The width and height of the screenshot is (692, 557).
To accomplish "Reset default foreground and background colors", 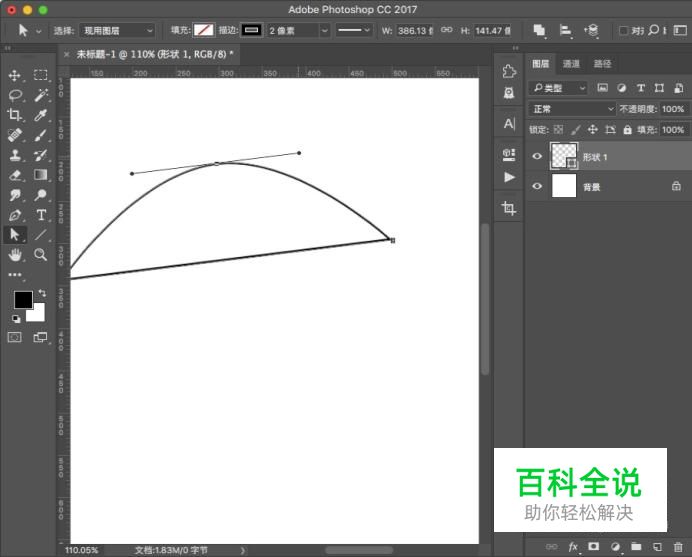I will [x=16, y=319].
